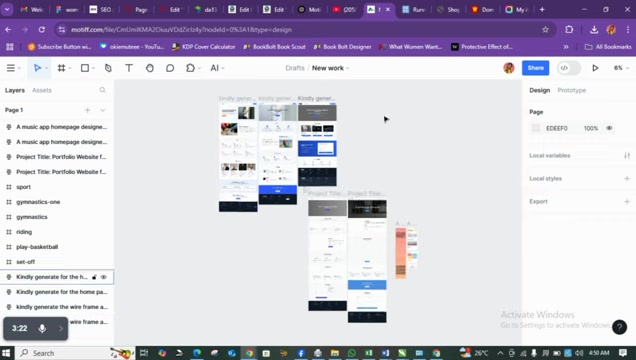Image resolution: width=636 pixels, height=360 pixels.
Task: Open the Move tool options dropdown arrow
Action: point(46,68)
